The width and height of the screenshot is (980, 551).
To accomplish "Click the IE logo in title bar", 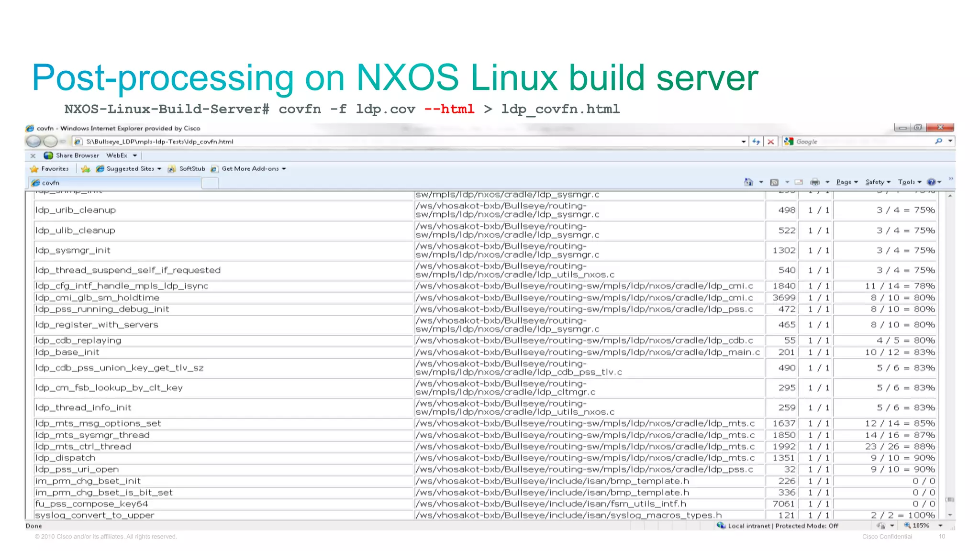I will pos(30,128).
